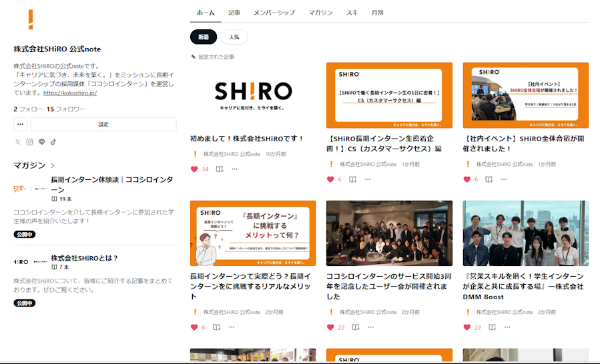Viewport: 600px width, 364px height.
Task: Open the user-meeting group photo thumbnail
Action: click(389, 233)
